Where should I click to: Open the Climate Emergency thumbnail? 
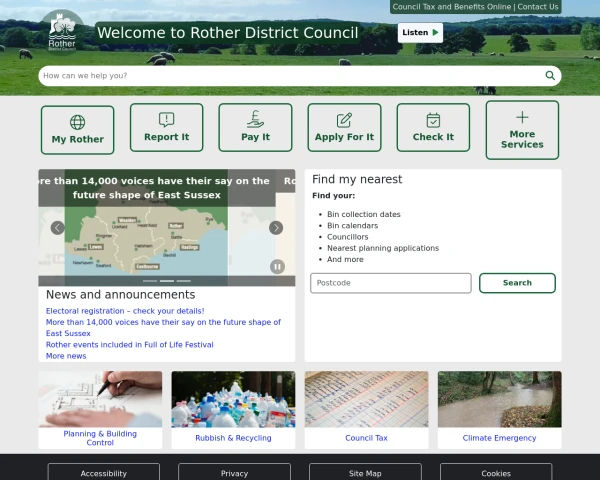499,410
